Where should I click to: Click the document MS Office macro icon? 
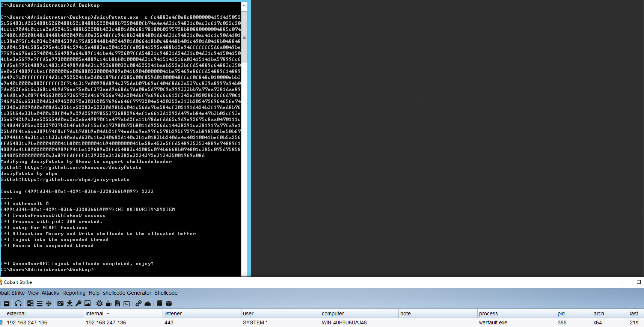pyautogui.click(x=118, y=303)
